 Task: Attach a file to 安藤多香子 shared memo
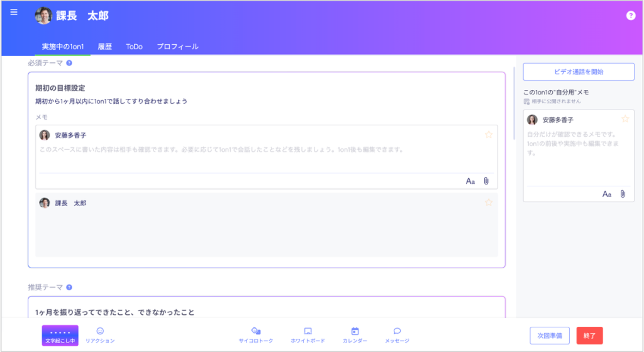(x=486, y=181)
